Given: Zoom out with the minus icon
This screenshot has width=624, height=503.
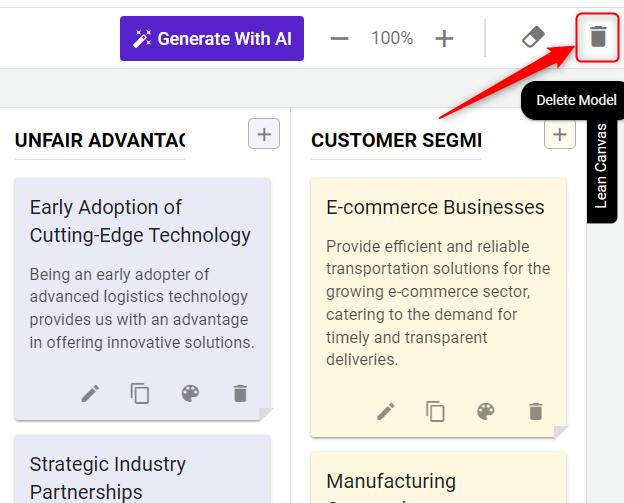Looking at the screenshot, I should [340, 39].
